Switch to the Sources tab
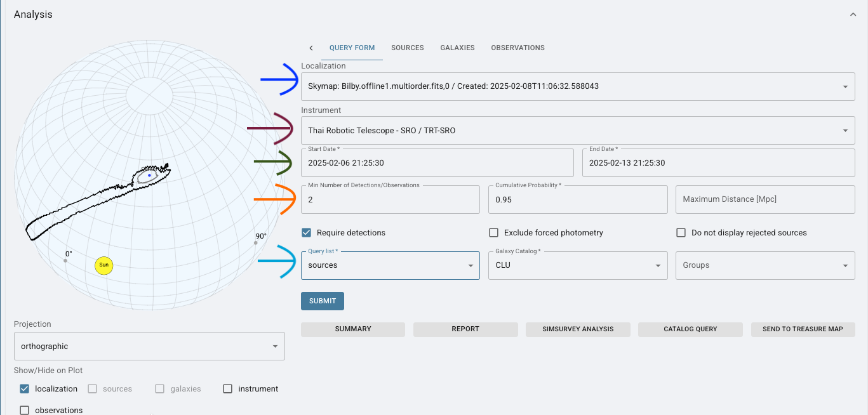Screen dimensions: 868x415 (407, 48)
